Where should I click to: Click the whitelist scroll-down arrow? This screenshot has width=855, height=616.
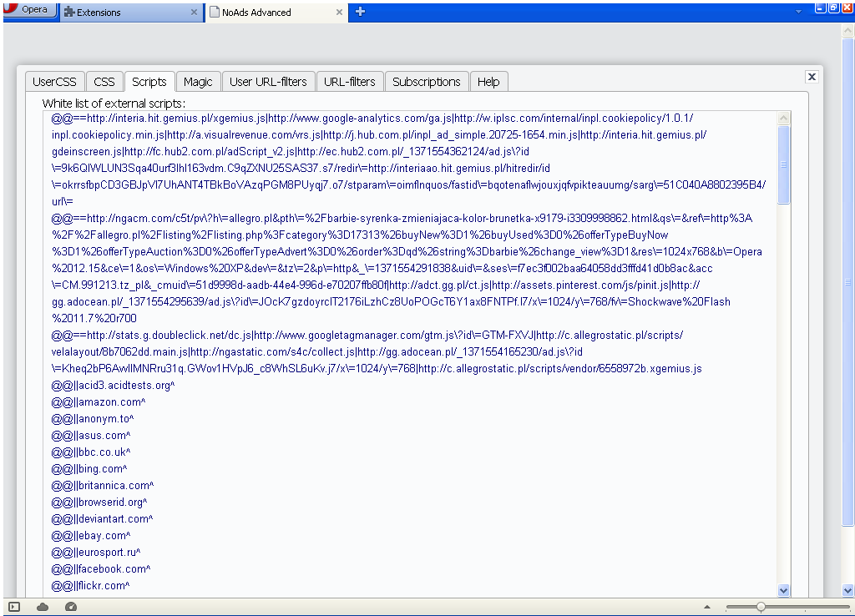point(783,590)
